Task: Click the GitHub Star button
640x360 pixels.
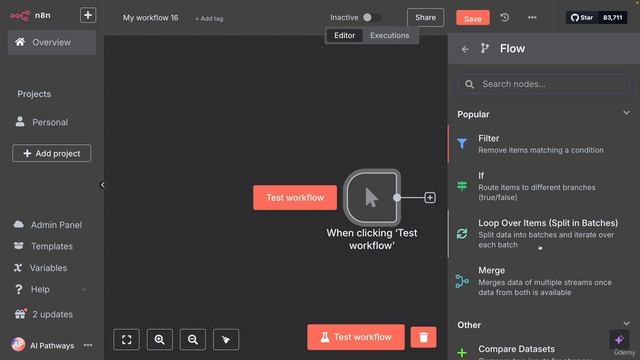Action: (582, 18)
